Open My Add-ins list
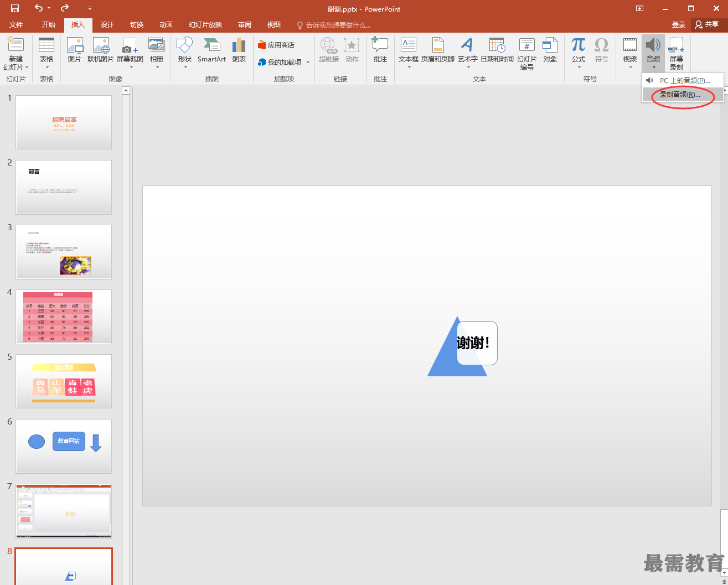The width and height of the screenshot is (728, 585). (x=280, y=62)
